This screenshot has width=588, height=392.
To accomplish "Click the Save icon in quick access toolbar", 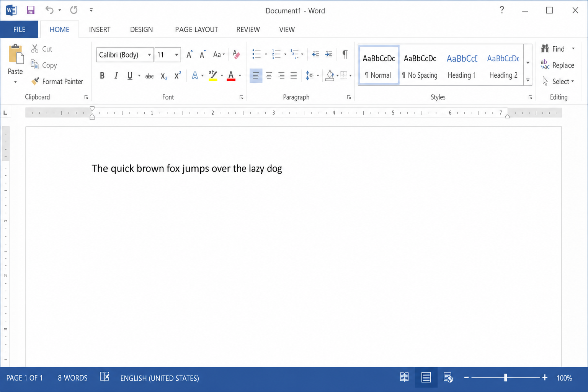I will click(x=31, y=10).
